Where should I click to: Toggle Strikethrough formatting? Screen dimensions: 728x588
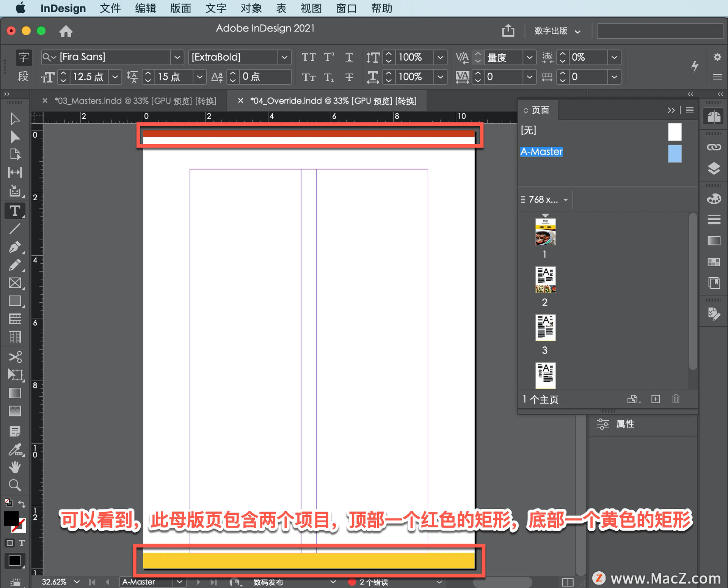pyautogui.click(x=349, y=77)
